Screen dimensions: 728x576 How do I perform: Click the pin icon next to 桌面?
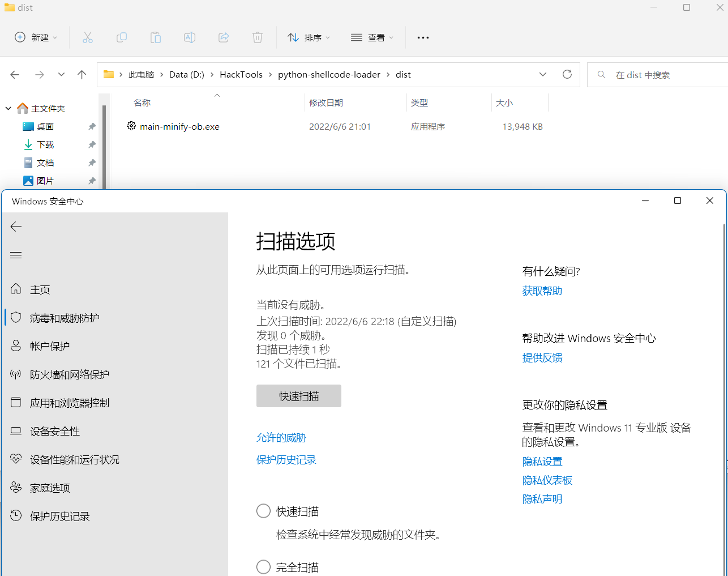[x=92, y=127]
